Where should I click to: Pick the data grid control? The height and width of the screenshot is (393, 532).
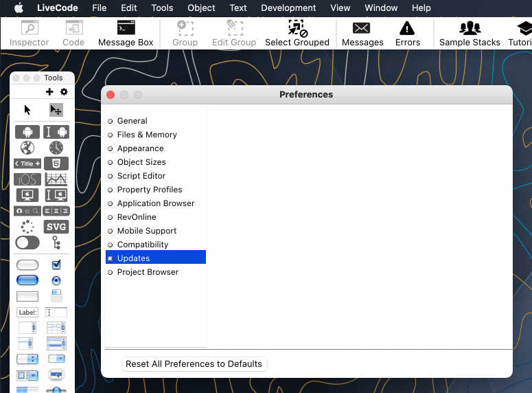[56, 344]
